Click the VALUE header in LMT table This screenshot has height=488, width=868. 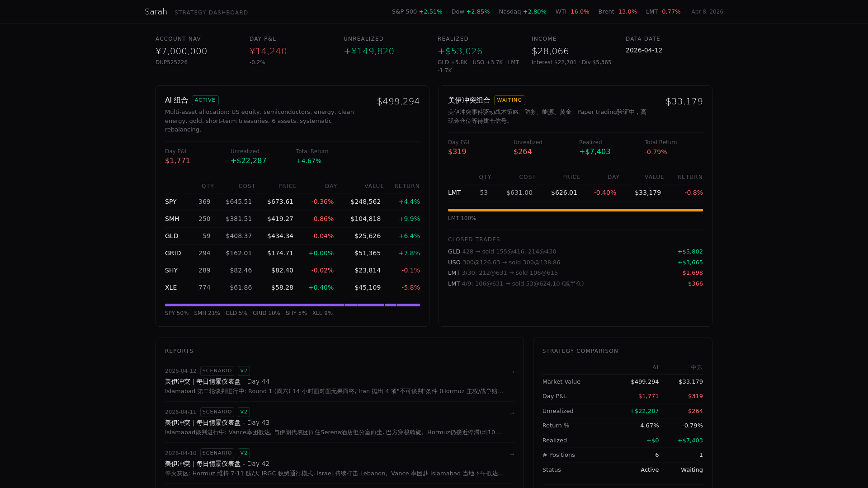[654, 177]
